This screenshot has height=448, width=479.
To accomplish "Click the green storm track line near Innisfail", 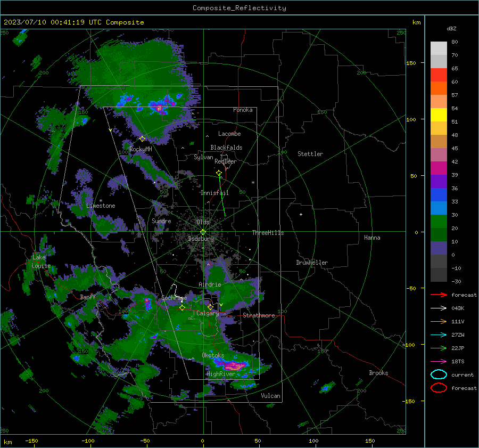I will click(222, 195).
